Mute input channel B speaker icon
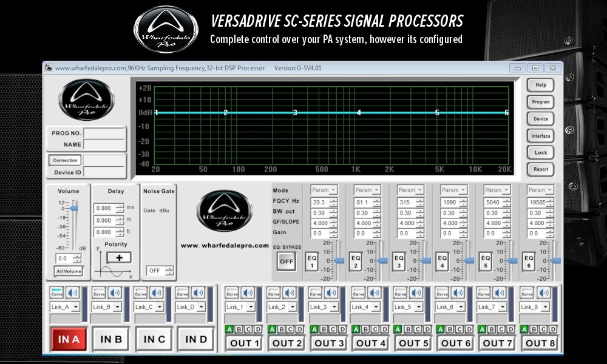Image resolution: width=607 pixels, height=364 pixels. [x=115, y=293]
